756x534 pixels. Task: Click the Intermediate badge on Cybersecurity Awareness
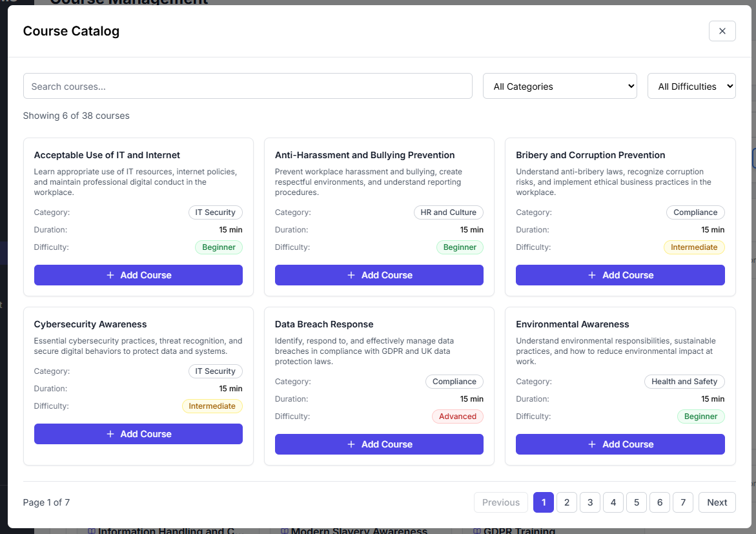[212, 406]
